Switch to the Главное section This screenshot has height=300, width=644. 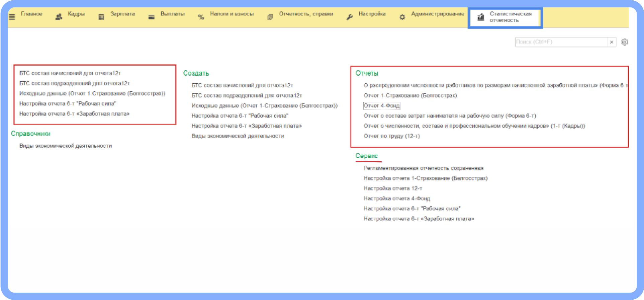click(x=31, y=14)
